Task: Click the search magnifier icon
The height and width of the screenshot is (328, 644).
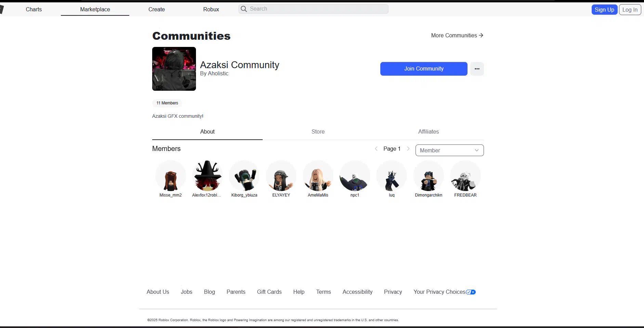Action: (x=244, y=9)
